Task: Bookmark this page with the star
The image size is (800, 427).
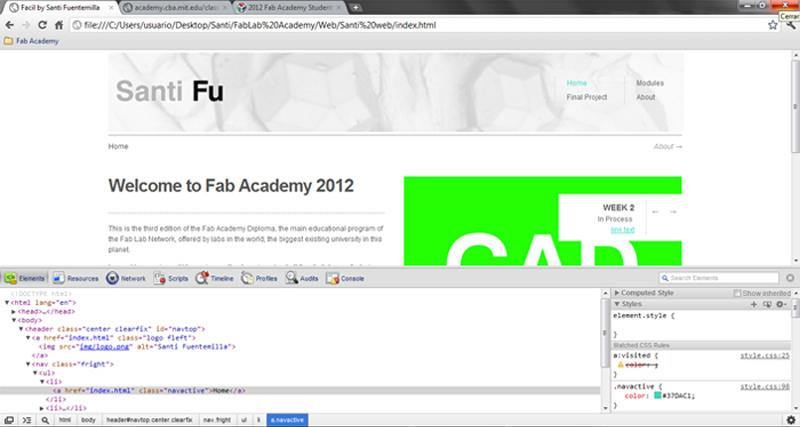Action: click(773, 25)
